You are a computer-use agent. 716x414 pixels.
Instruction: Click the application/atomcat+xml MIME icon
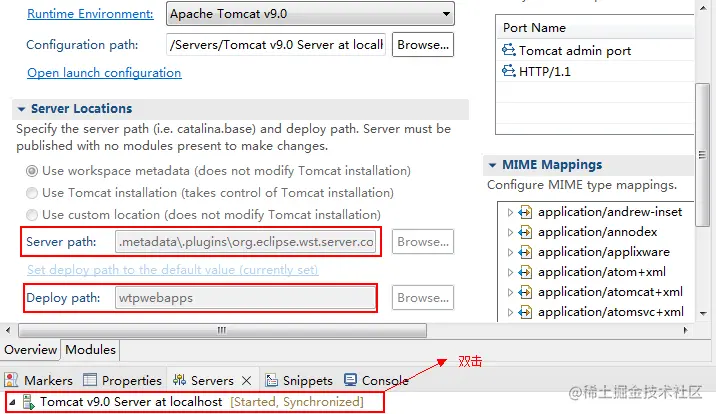pyautogui.click(x=525, y=293)
